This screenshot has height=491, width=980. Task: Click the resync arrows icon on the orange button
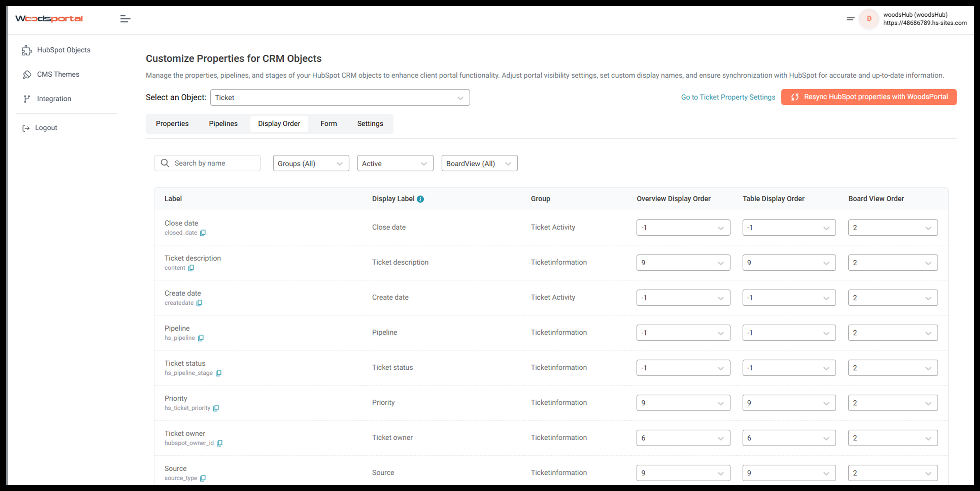click(x=795, y=97)
